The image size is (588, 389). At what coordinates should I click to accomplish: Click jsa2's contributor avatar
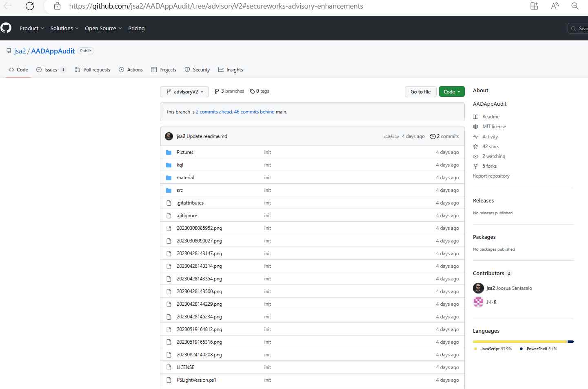pos(478,288)
